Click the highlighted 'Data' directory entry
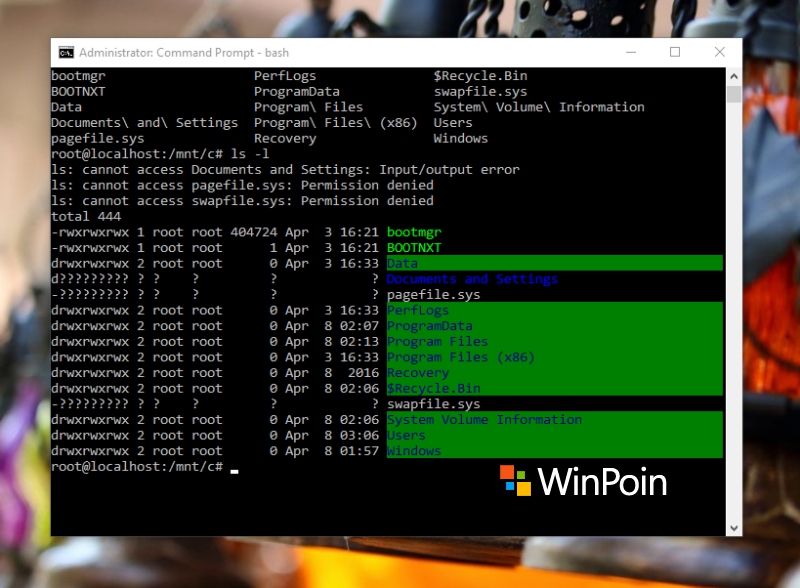This screenshot has height=588, width=800. (x=402, y=263)
